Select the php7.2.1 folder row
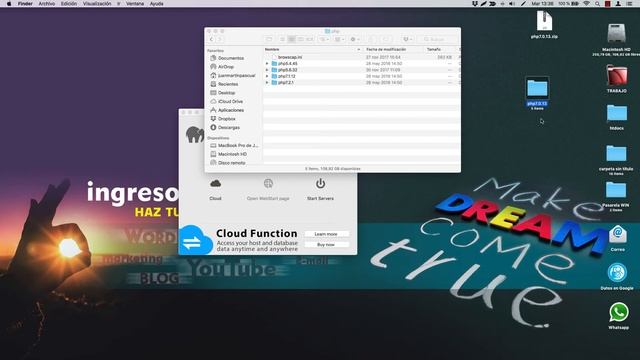This screenshot has height=360, width=640. (362, 82)
